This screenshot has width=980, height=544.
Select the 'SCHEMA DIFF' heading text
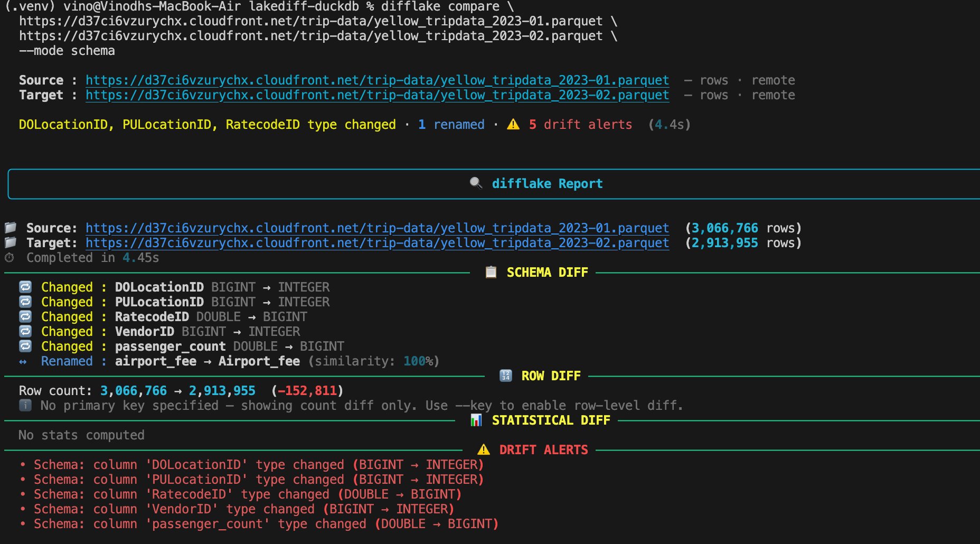click(x=547, y=273)
